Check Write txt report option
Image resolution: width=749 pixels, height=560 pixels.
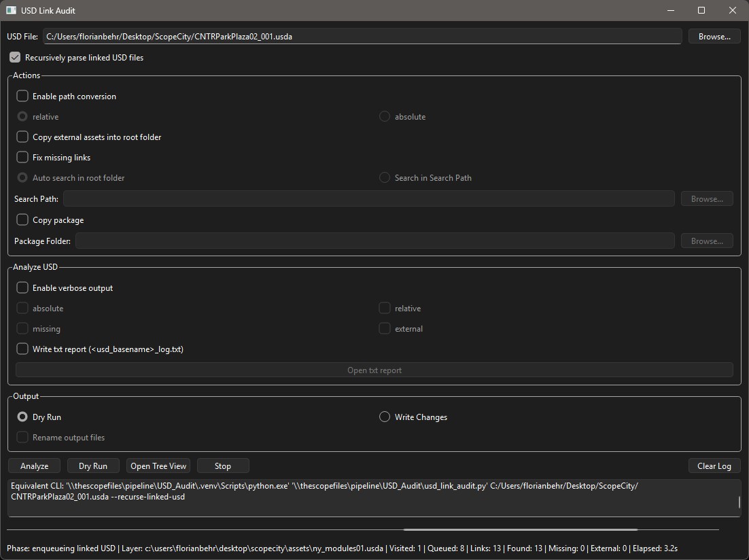(22, 349)
